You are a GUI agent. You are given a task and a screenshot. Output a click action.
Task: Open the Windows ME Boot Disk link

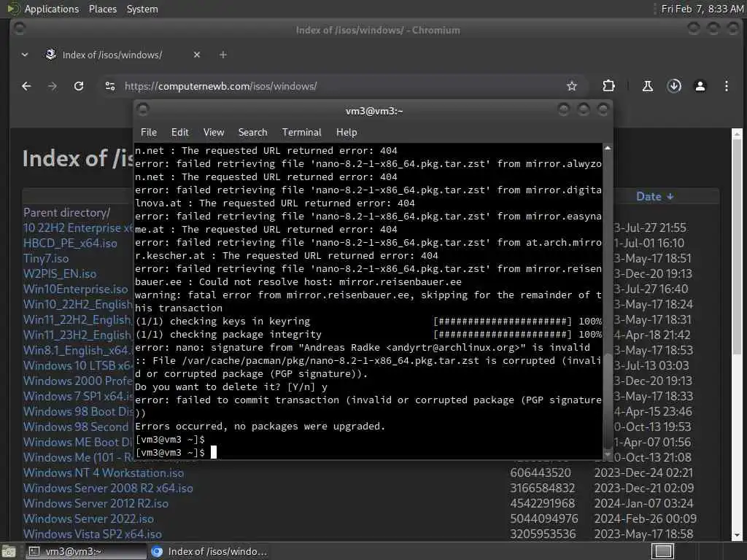(x=79, y=442)
